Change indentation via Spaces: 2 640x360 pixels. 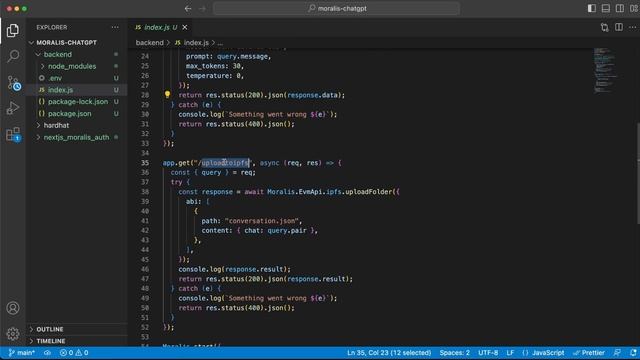(455, 353)
